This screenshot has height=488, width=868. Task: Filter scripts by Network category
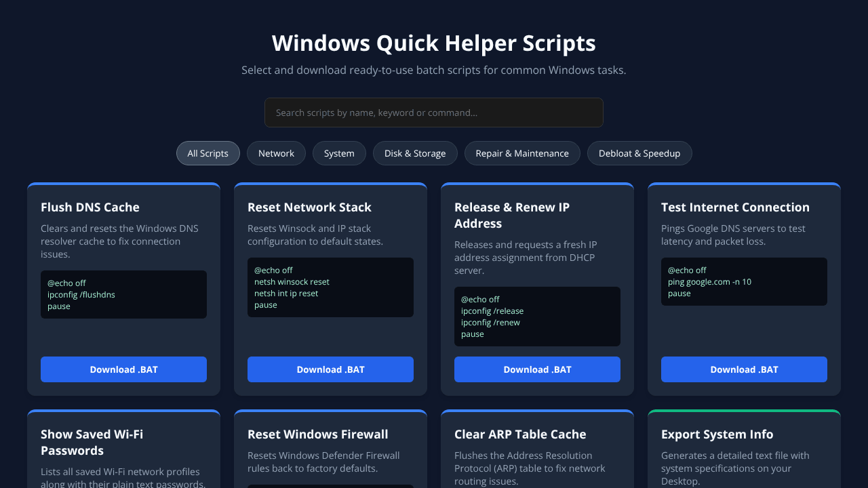point(276,153)
